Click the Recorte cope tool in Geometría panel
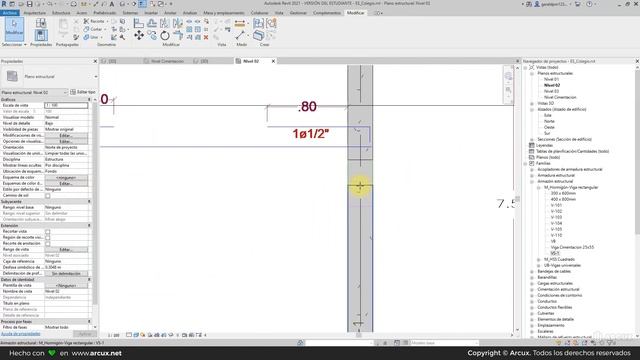 (x=94, y=21)
